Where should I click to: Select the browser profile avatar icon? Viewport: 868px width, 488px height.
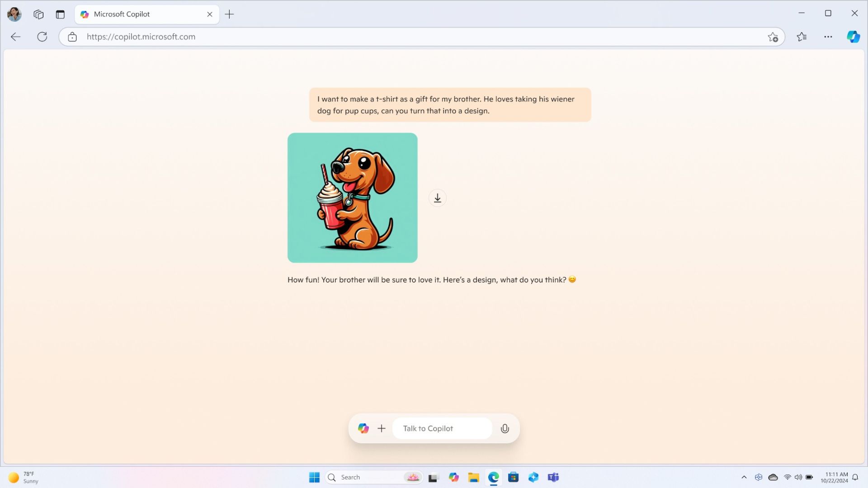pos(15,14)
